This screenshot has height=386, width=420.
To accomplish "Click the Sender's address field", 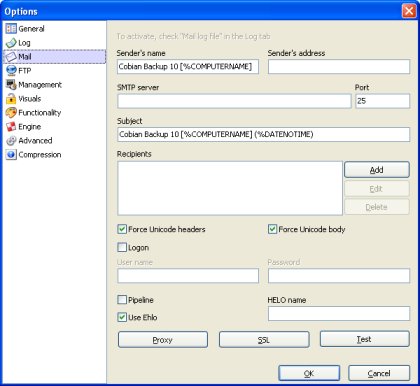I will tap(339, 67).
